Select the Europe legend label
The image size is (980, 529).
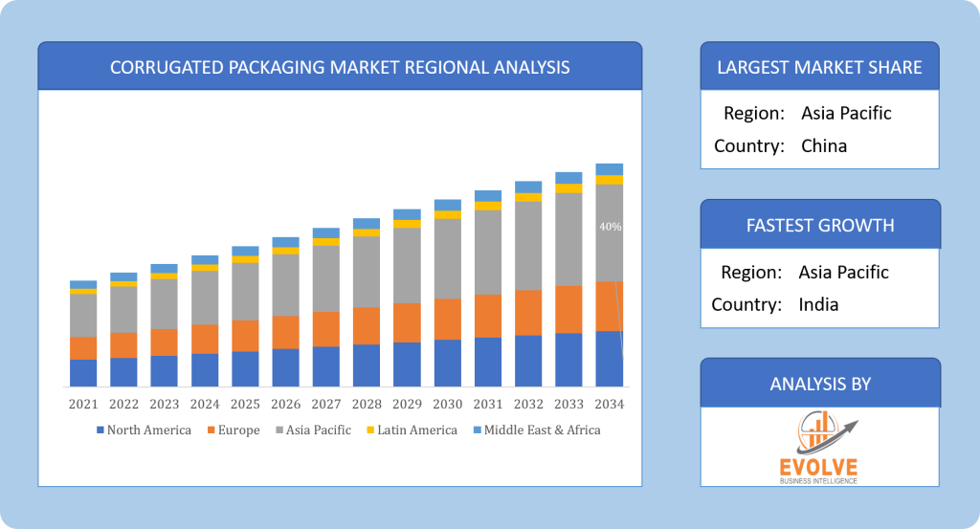[238, 430]
